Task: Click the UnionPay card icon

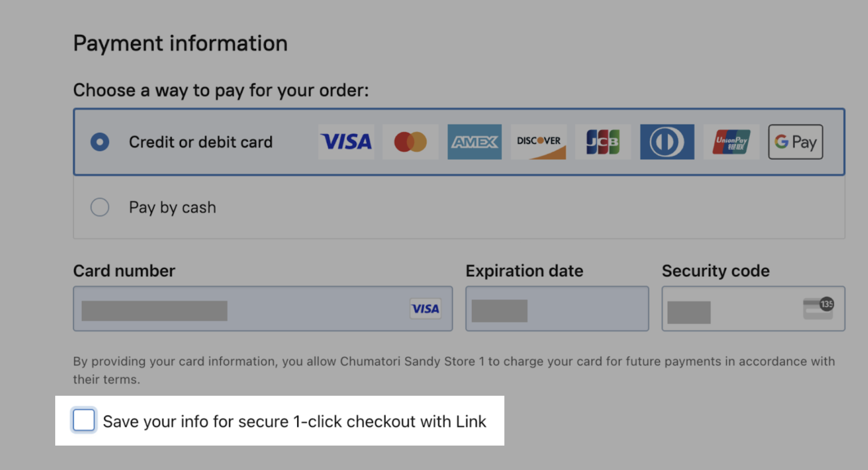Action: pos(731,142)
